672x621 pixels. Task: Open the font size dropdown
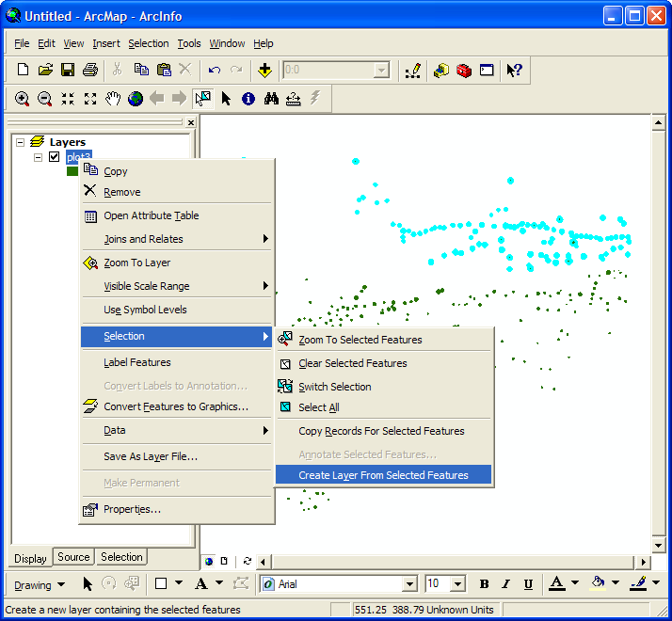coord(458,584)
